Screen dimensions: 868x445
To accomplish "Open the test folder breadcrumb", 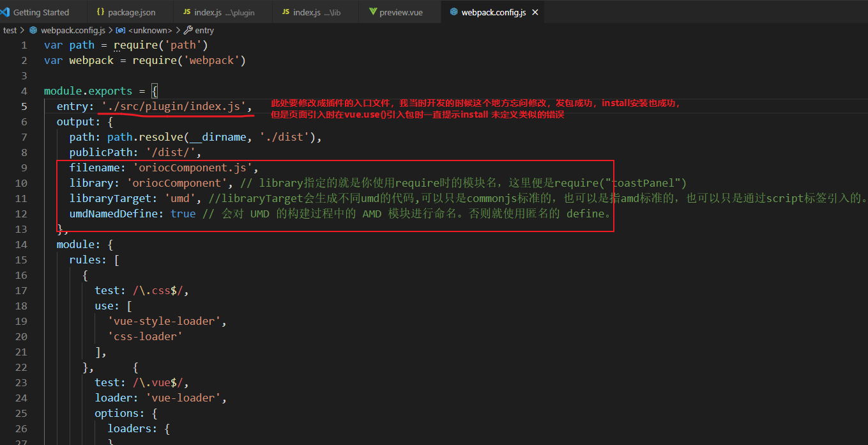I will click(10, 30).
